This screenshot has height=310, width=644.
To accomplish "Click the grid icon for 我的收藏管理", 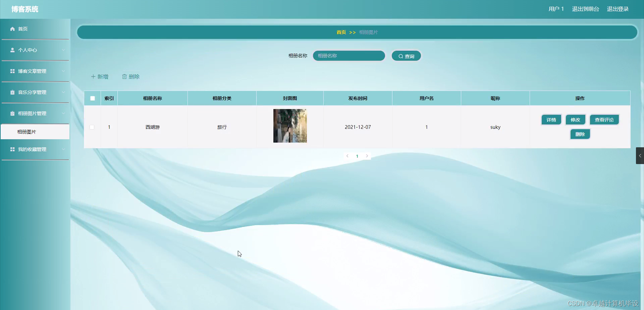I will (x=12, y=149).
